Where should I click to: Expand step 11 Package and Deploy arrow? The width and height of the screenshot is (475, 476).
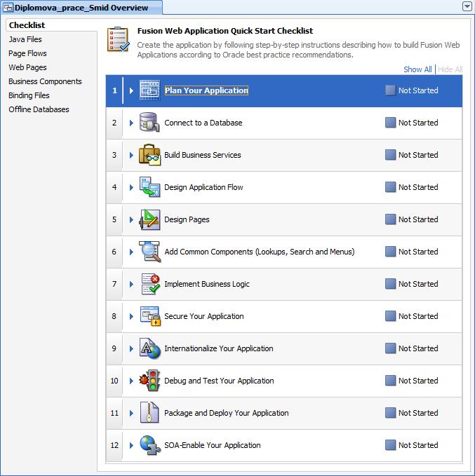coord(131,412)
